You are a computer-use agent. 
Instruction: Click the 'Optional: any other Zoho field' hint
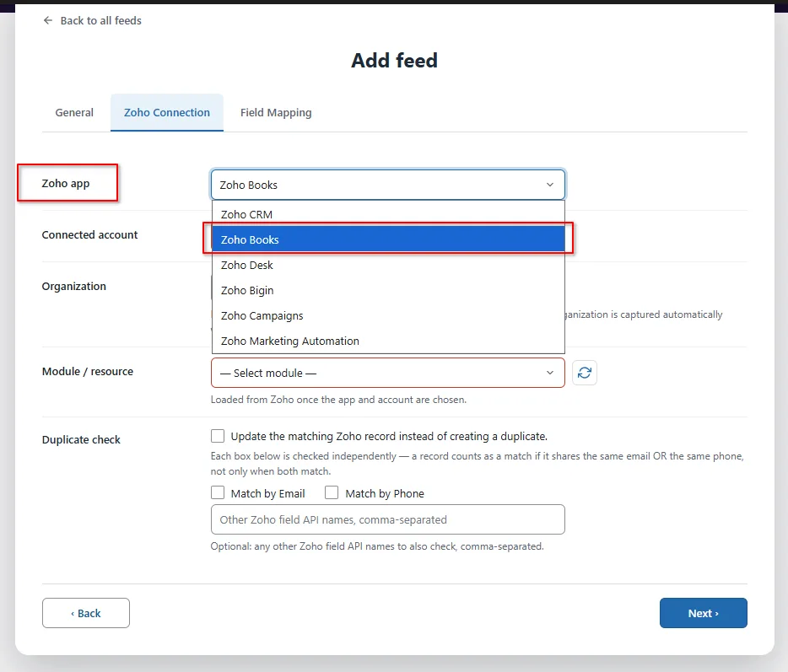(x=377, y=546)
